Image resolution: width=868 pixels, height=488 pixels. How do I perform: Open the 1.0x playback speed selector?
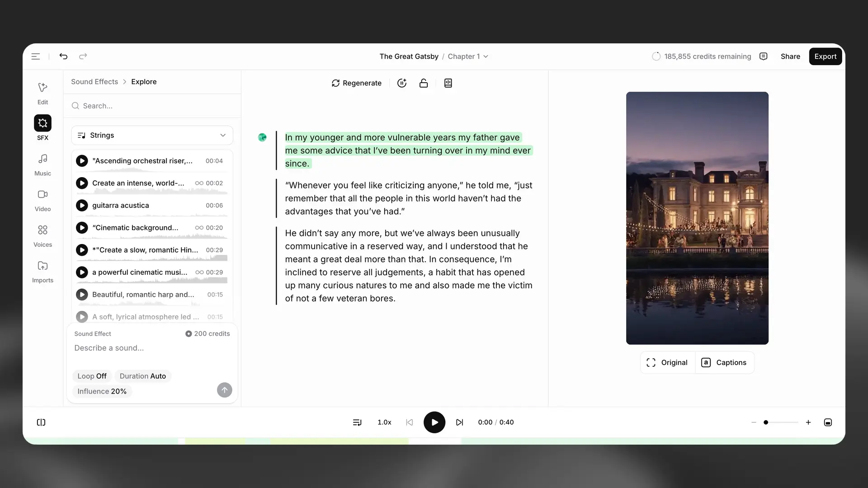[384, 422]
